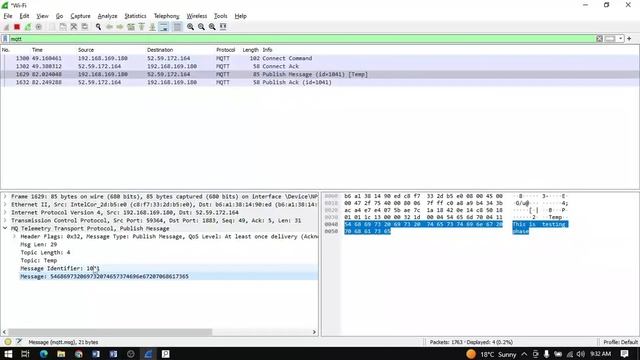Sort packets by the Length column header
The image size is (640, 360).
[250, 50]
